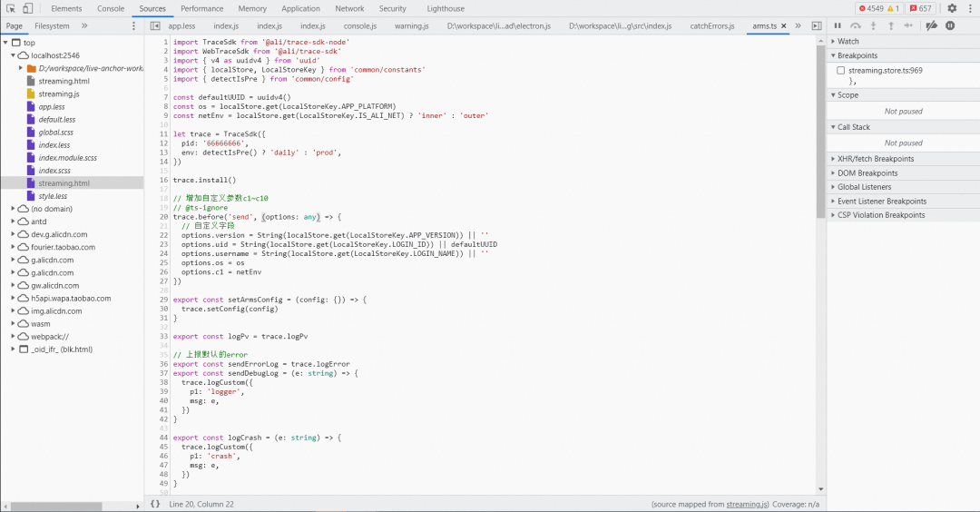Switch to the Elements panel
The image size is (980, 512).
(x=66, y=9)
